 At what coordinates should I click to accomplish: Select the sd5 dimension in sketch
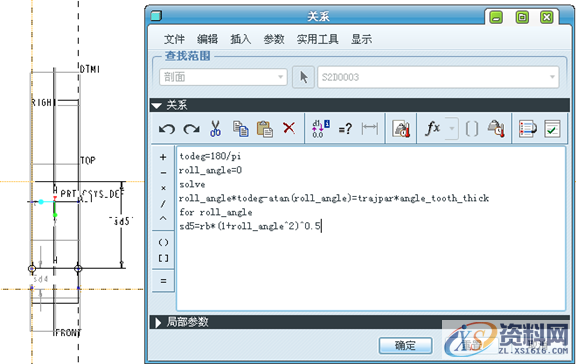(x=121, y=221)
